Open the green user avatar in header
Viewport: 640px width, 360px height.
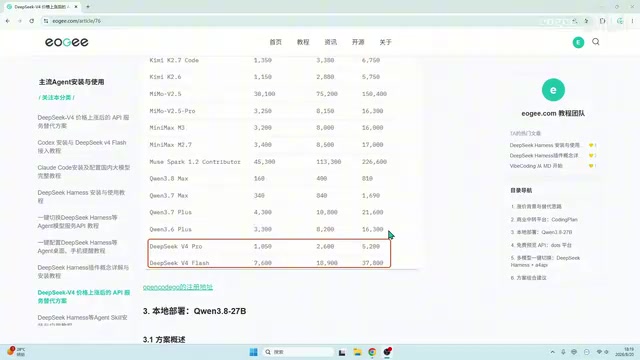click(578, 42)
